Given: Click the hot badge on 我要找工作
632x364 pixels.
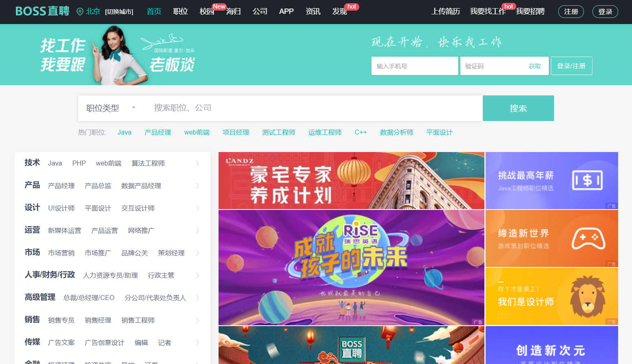Looking at the screenshot, I should (508, 7).
